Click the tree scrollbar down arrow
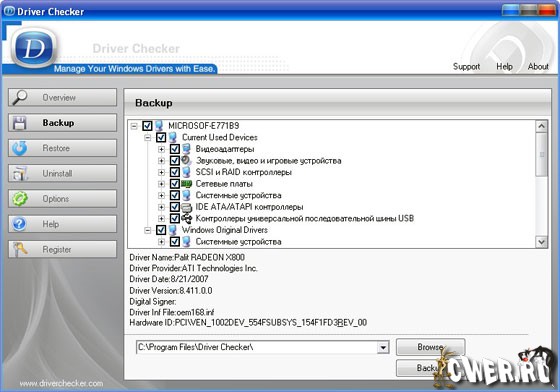Viewport: 560px width, 392px height. tap(541, 242)
